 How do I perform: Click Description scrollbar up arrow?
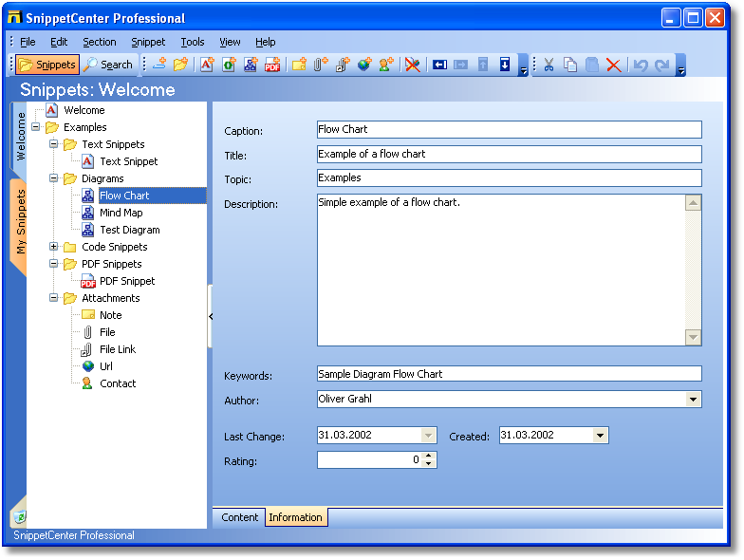click(x=693, y=203)
